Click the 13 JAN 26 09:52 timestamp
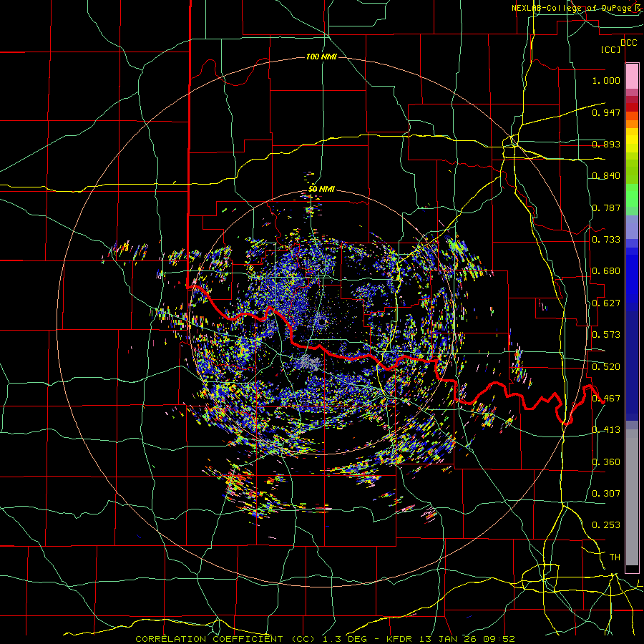The height and width of the screenshot is (644, 644). 467,639
